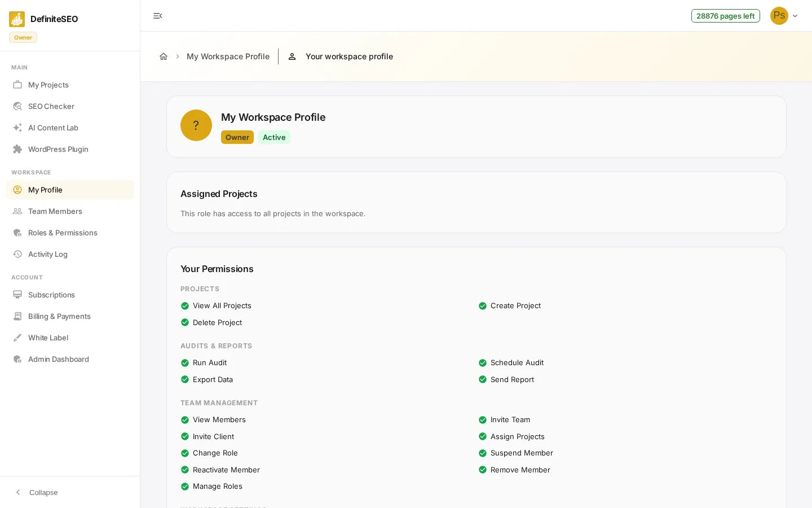Click the My Profile person icon

17,190
